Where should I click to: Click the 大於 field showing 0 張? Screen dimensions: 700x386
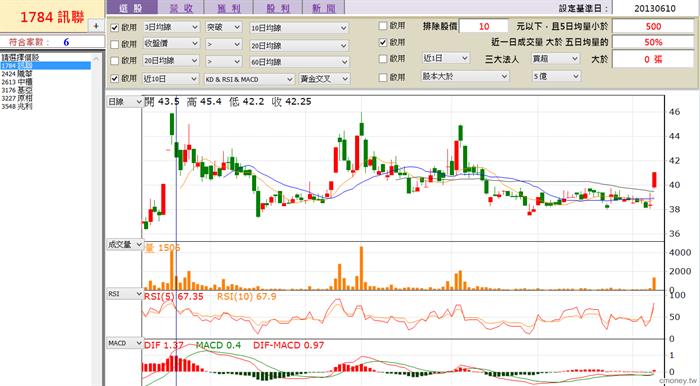653,59
